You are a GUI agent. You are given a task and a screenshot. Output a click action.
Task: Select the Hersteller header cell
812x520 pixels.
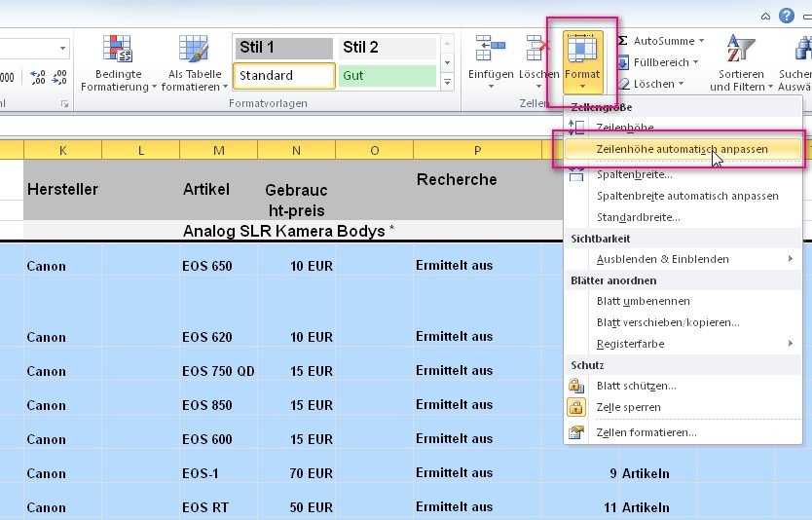62,190
